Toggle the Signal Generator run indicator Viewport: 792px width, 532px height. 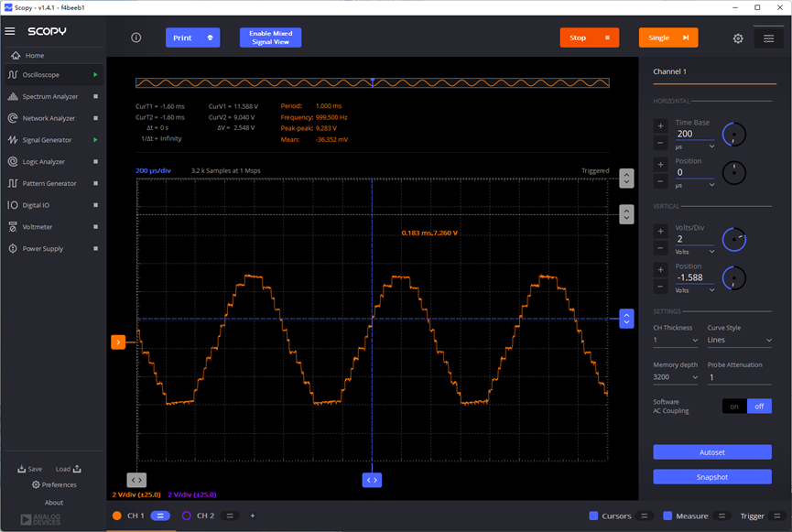[95, 140]
